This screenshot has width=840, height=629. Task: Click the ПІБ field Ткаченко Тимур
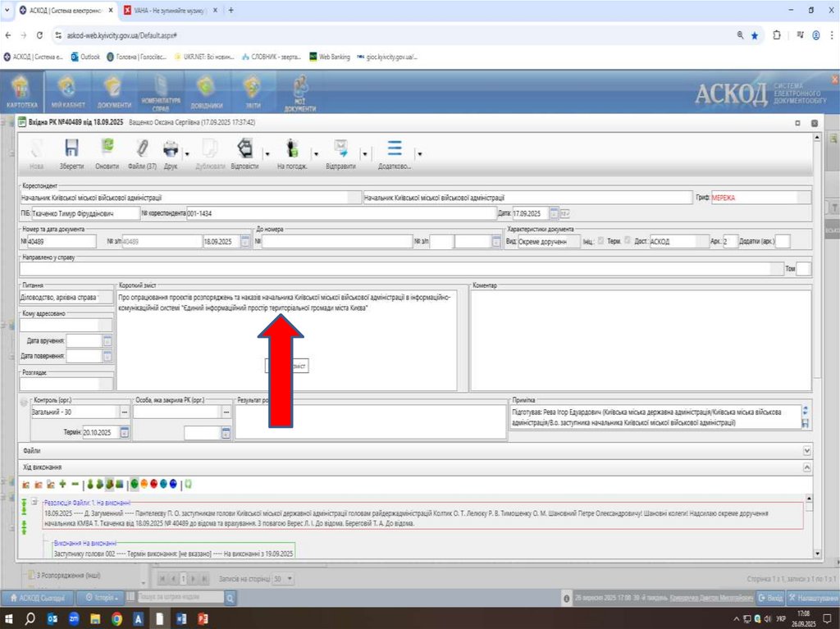click(85, 213)
